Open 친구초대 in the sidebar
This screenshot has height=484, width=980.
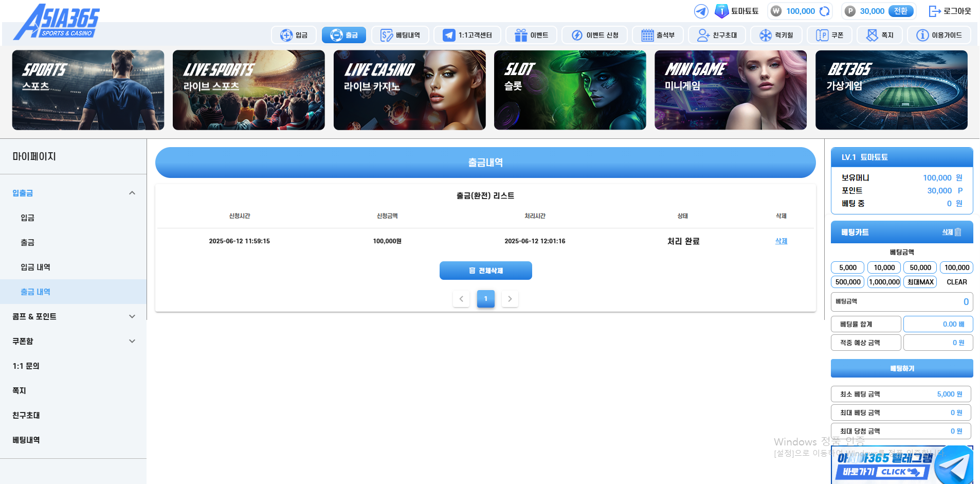(73, 415)
